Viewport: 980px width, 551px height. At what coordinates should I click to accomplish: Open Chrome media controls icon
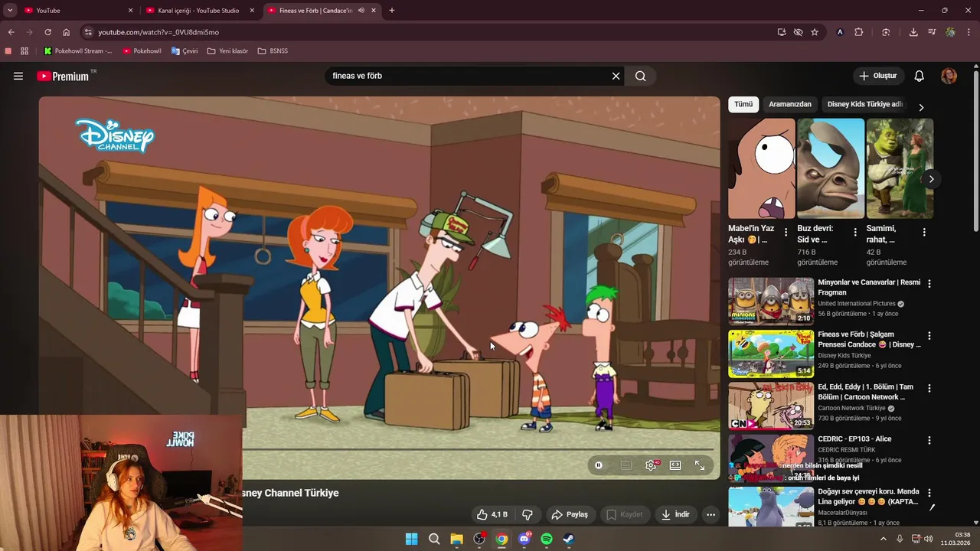932,32
